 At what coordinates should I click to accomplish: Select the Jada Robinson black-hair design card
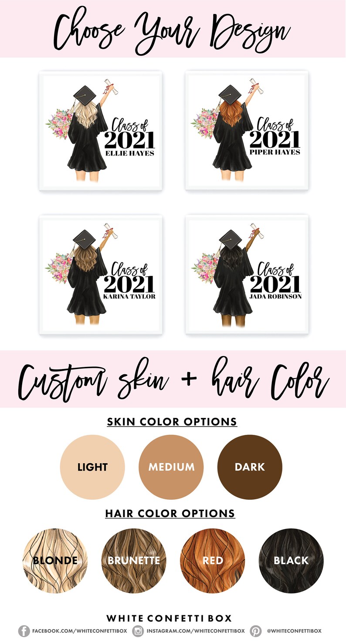pos(247,275)
